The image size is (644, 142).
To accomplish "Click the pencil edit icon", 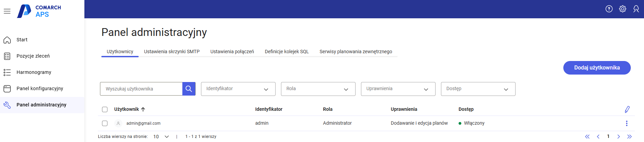I will click(627, 109).
